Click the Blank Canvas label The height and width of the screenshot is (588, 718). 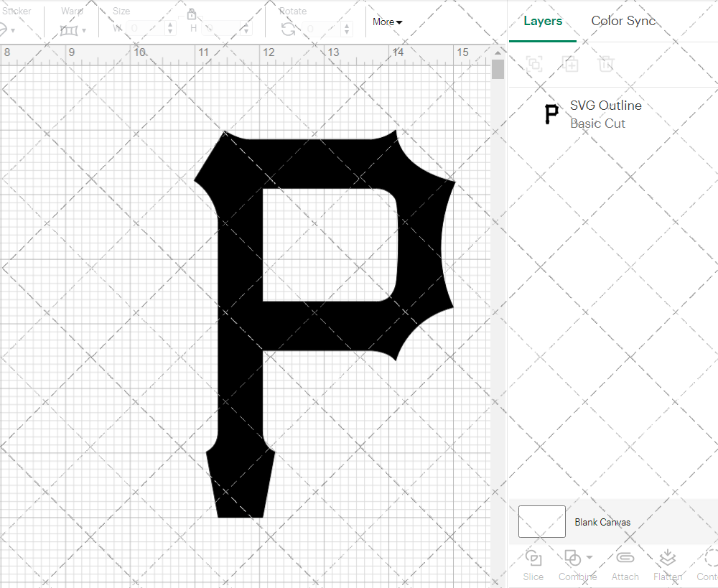[602, 522]
